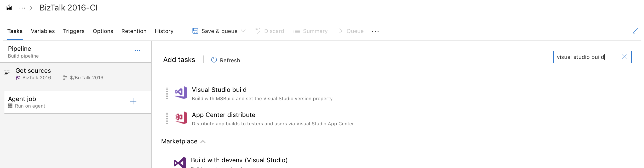Viewport: 644px width, 168px height.
Task: Open the toolbar more actions ellipsis
Action: tap(375, 31)
